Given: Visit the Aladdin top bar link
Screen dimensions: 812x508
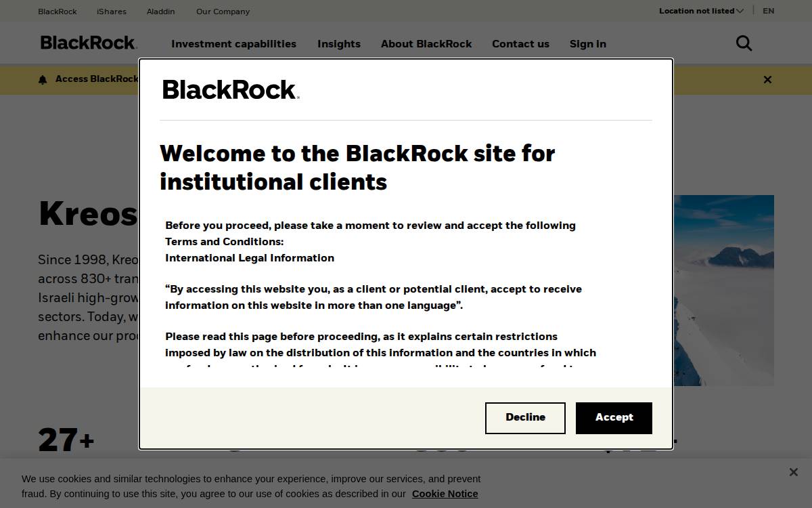Looking at the screenshot, I should coord(160,12).
